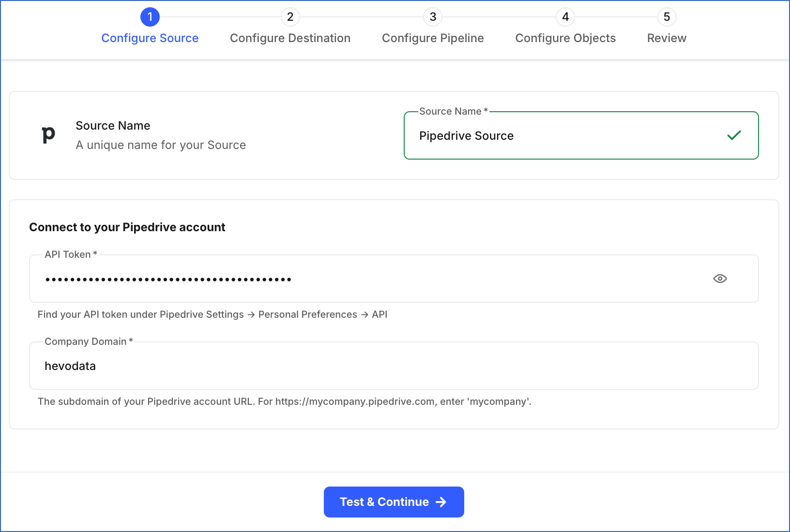
Task: Click step 4 circle in stepper
Action: coord(565,17)
